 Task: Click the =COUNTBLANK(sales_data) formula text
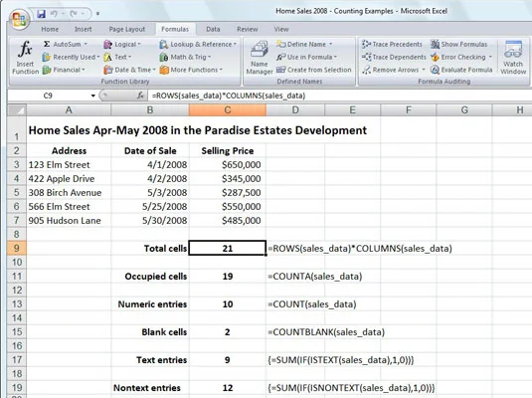point(326,332)
